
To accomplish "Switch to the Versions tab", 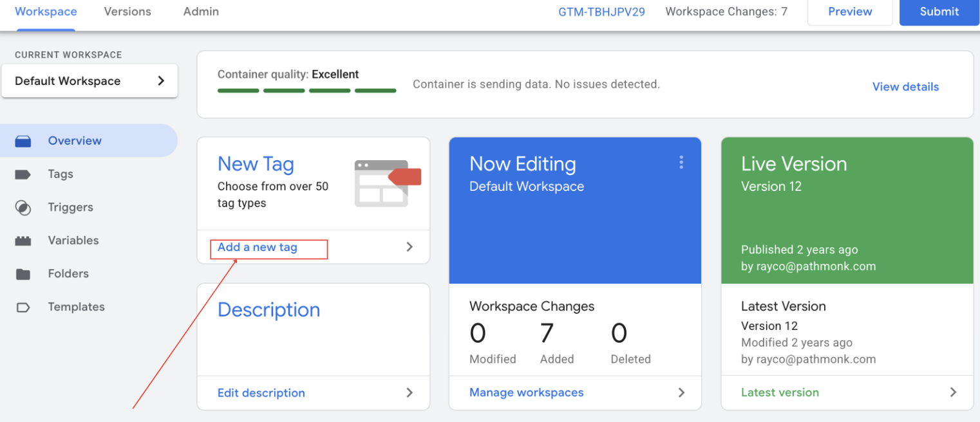I will [127, 12].
